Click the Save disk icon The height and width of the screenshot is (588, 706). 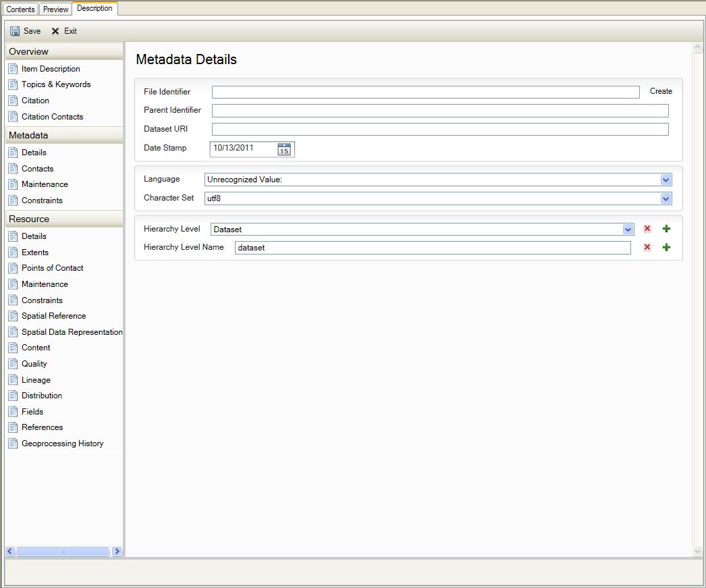pos(15,31)
